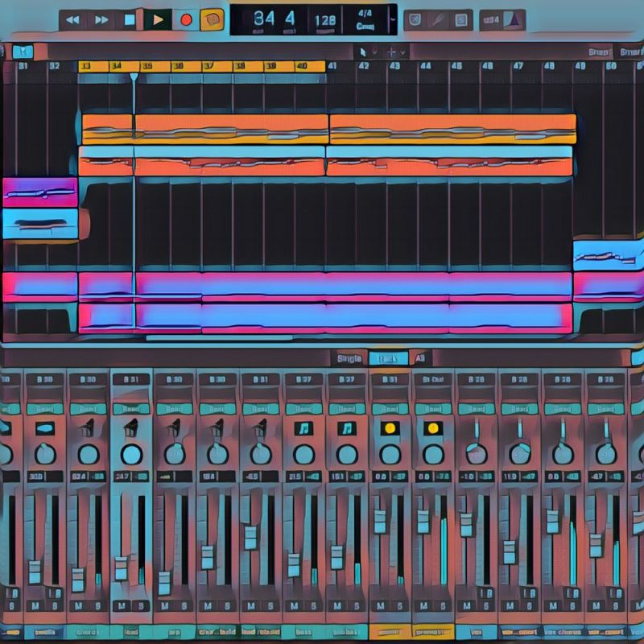Click the instrument icon on lead strip
Viewport: 644px width, 644px height.
click(x=131, y=428)
